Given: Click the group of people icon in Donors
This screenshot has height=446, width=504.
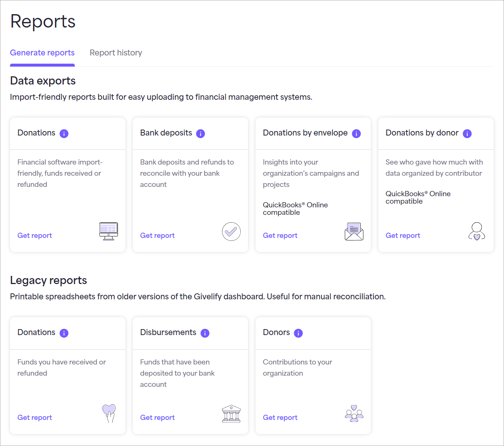Looking at the screenshot, I should click(x=354, y=413).
